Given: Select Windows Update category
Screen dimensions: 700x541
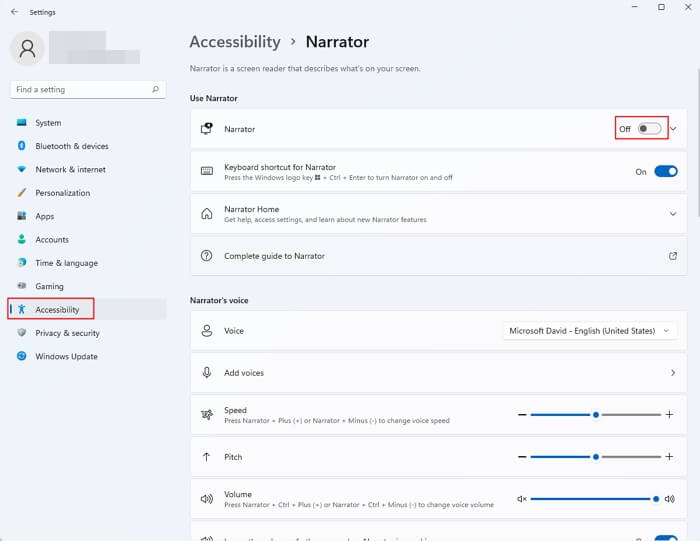Looking at the screenshot, I should point(87,356).
